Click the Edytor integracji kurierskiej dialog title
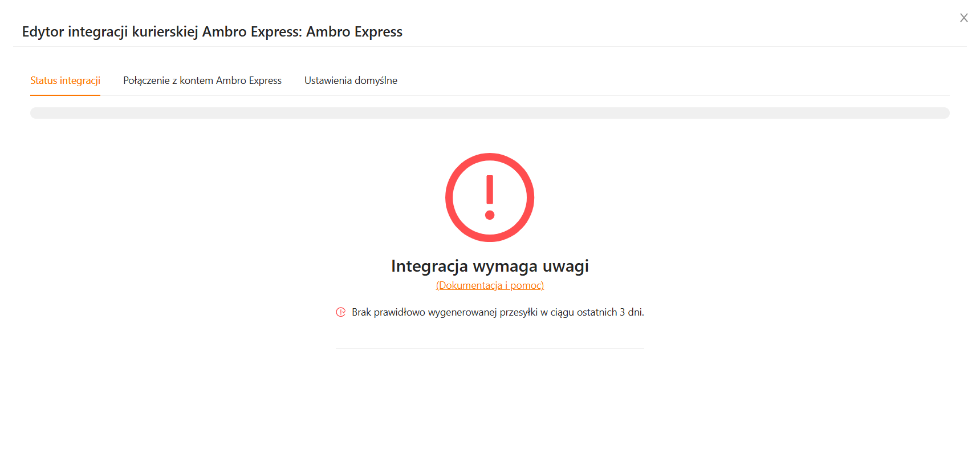Screen dimensions: 980x452 (x=212, y=32)
